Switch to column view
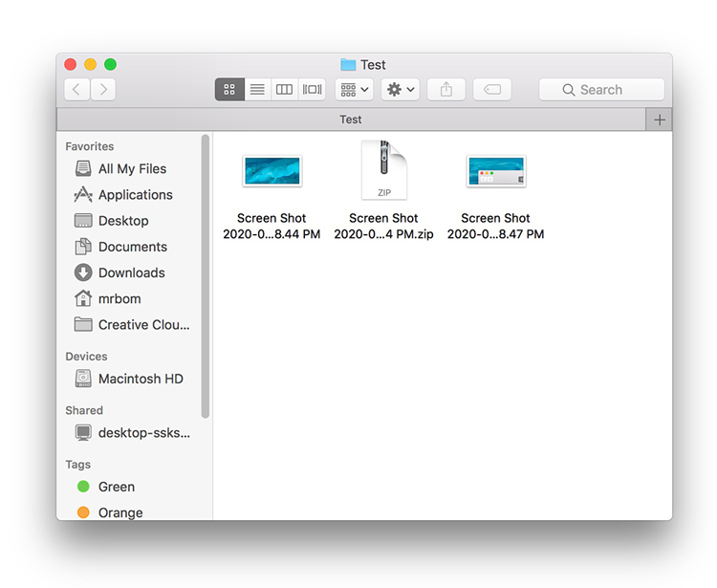The image size is (717, 588). pyautogui.click(x=285, y=89)
